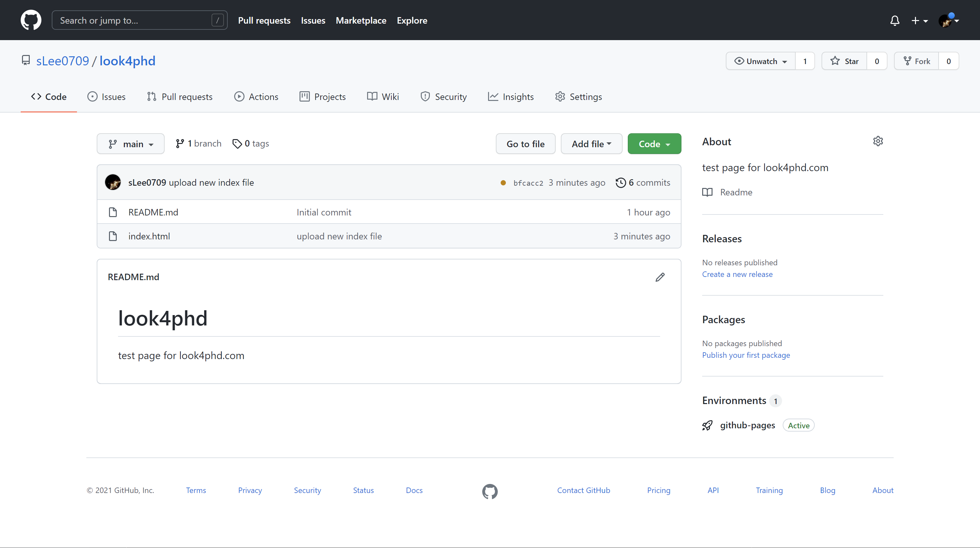Open the README.md file
980x548 pixels.
tap(153, 212)
